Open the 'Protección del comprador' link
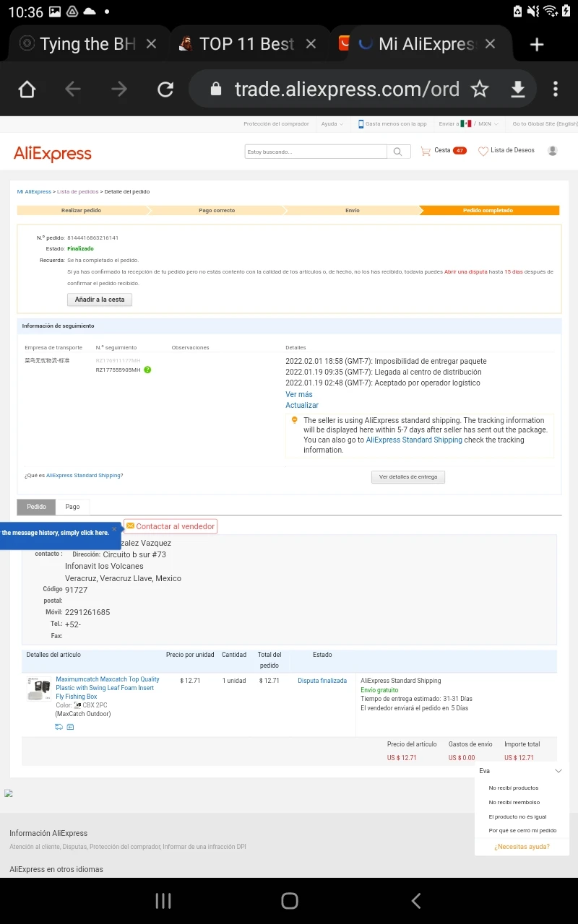 click(276, 124)
